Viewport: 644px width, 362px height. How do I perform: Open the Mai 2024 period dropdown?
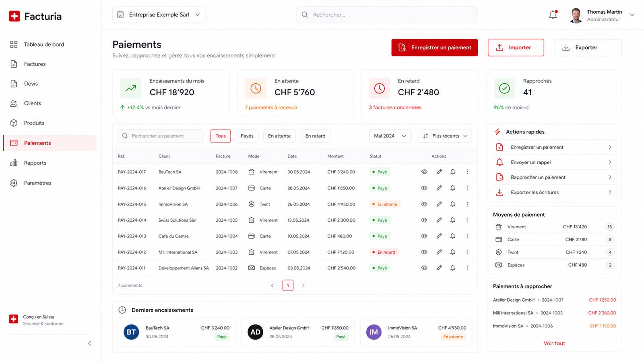(x=390, y=136)
